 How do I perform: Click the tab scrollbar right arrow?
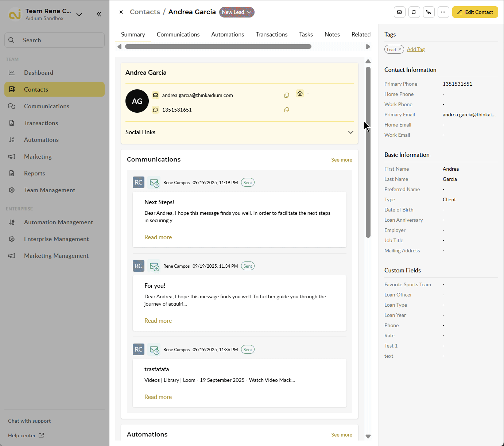[x=368, y=47]
